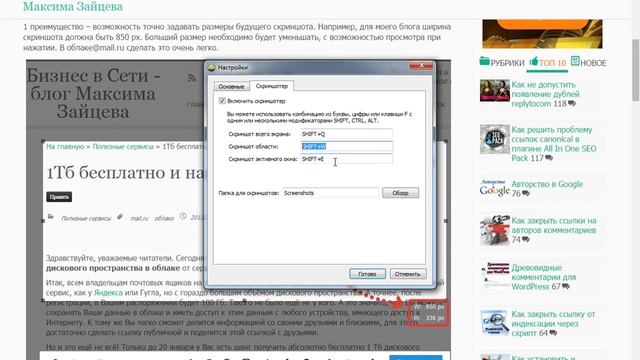Viewport: 640px width, 360px height.
Task: Open the НОВОЕ sidebar tab
Action: [x=589, y=62]
